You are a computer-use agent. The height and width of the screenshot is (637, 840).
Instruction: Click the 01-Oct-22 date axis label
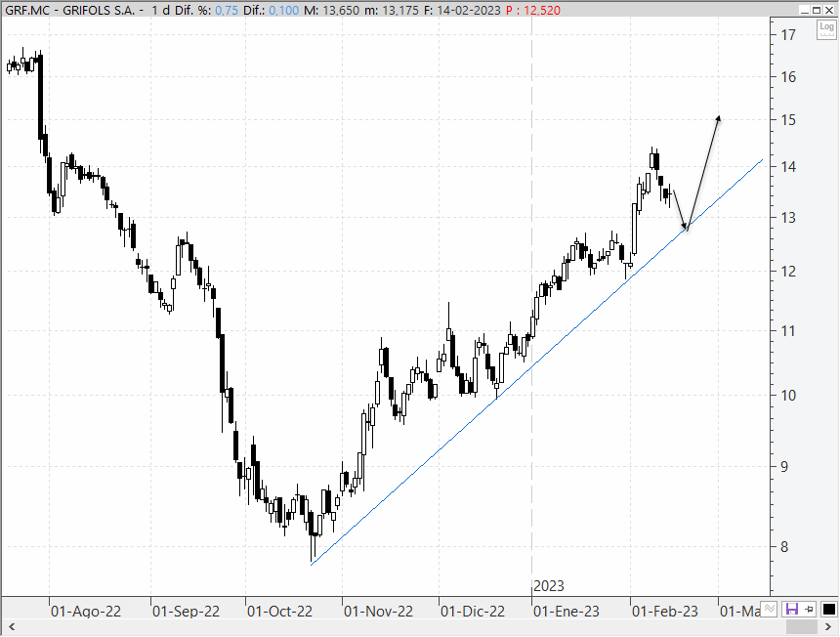click(x=279, y=612)
